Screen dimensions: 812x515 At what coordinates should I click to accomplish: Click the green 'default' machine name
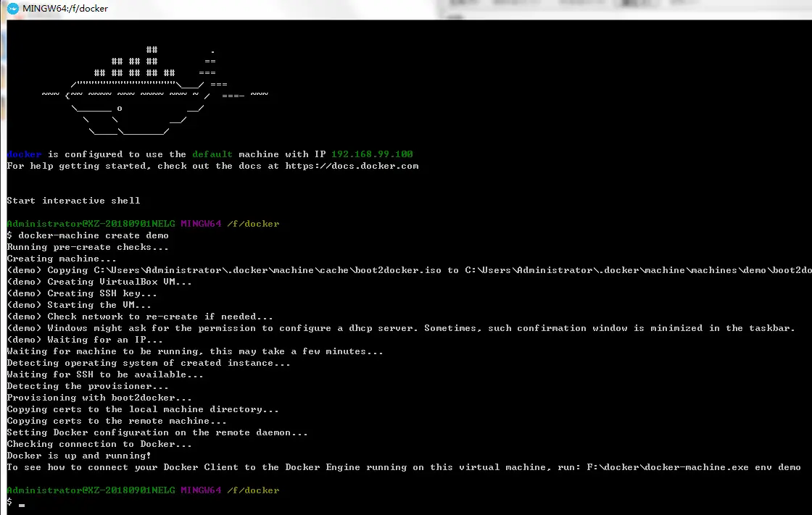pos(212,154)
